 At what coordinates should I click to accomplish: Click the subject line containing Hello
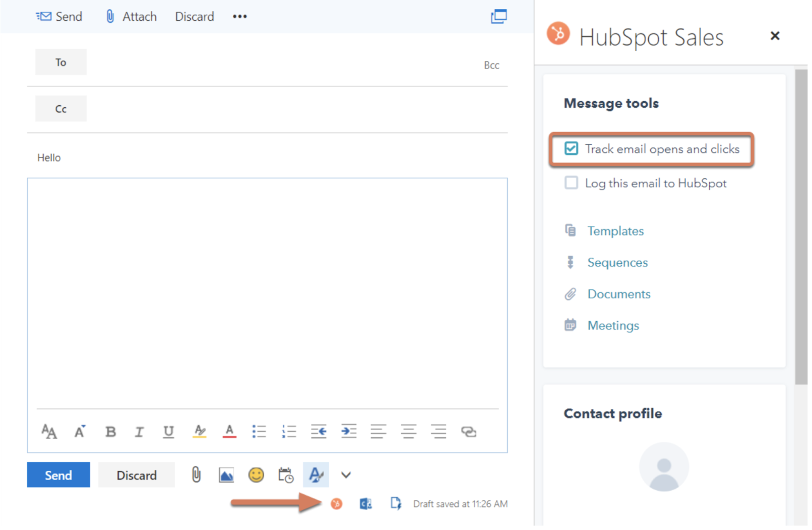[x=267, y=158]
